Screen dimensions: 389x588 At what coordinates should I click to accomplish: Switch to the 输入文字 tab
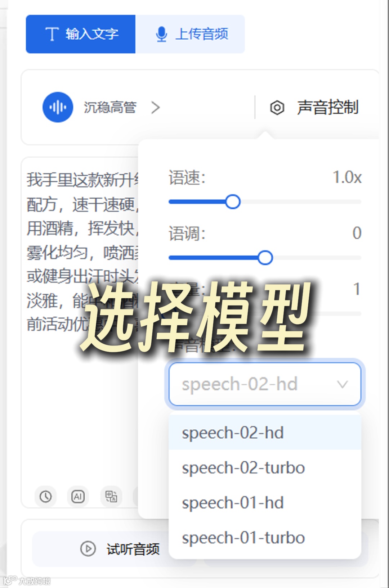coord(81,34)
